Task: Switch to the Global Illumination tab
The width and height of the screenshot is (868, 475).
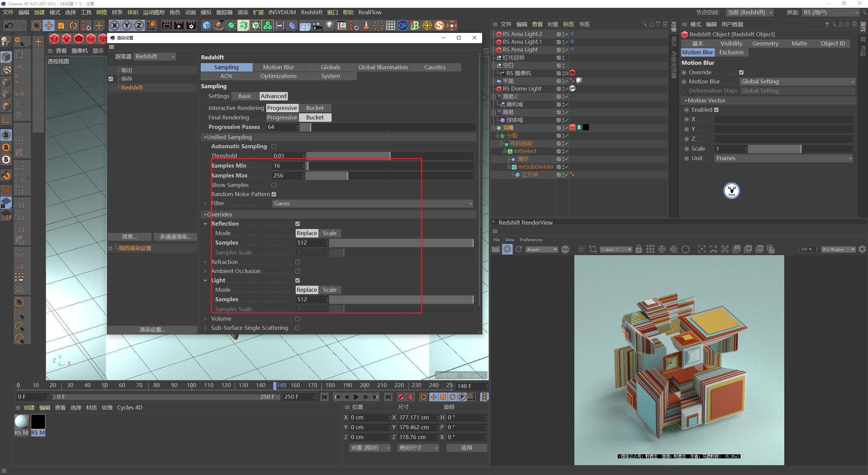Action: pos(383,67)
